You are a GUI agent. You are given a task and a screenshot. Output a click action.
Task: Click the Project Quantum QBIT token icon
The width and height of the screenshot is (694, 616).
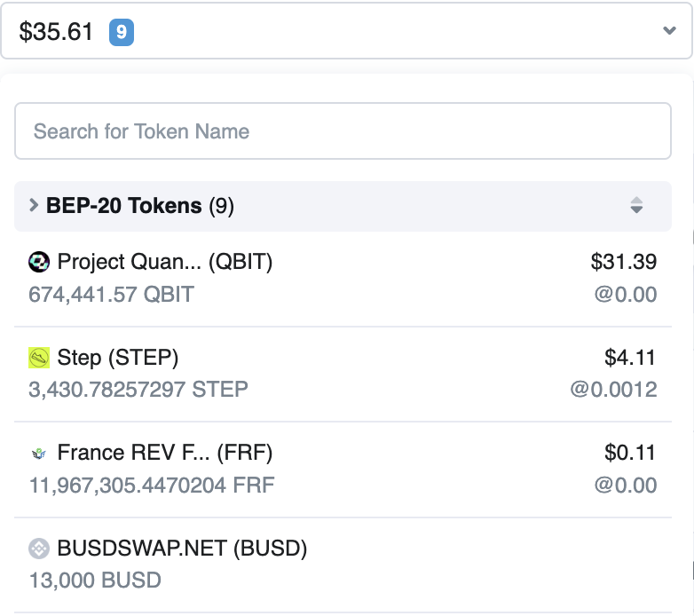39,262
